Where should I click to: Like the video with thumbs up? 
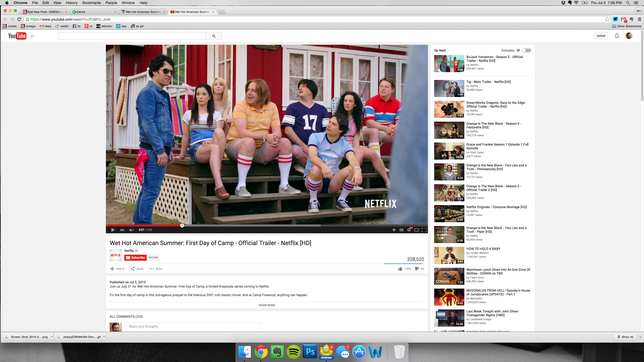click(400, 269)
